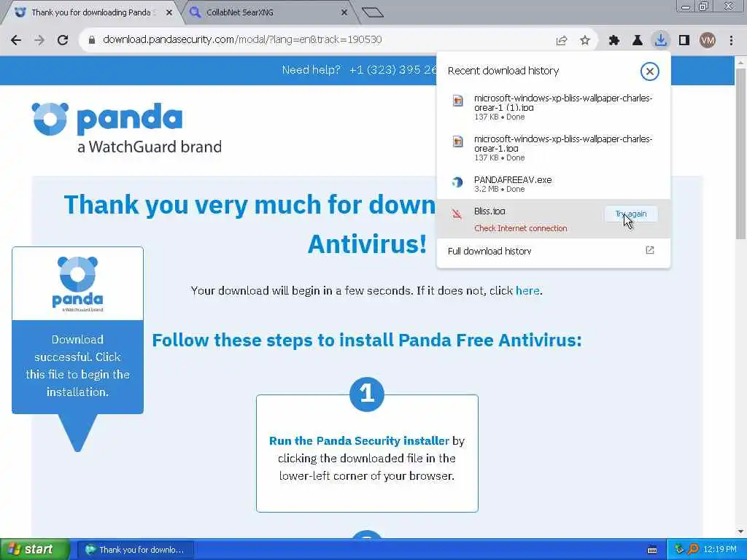Click the padlock site info icon
This screenshot has height=560, width=747.
92,40
